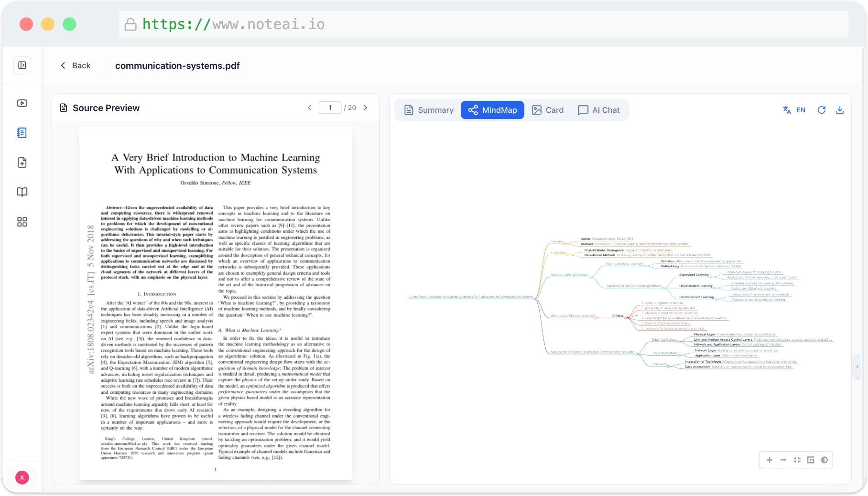The image size is (868, 496).
Task: Open the apps grid icon in sidebar
Action: 22,221
